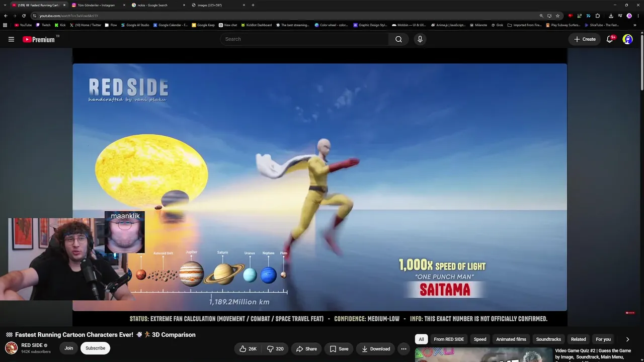Go back in the browser

click(x=6, y=16)
